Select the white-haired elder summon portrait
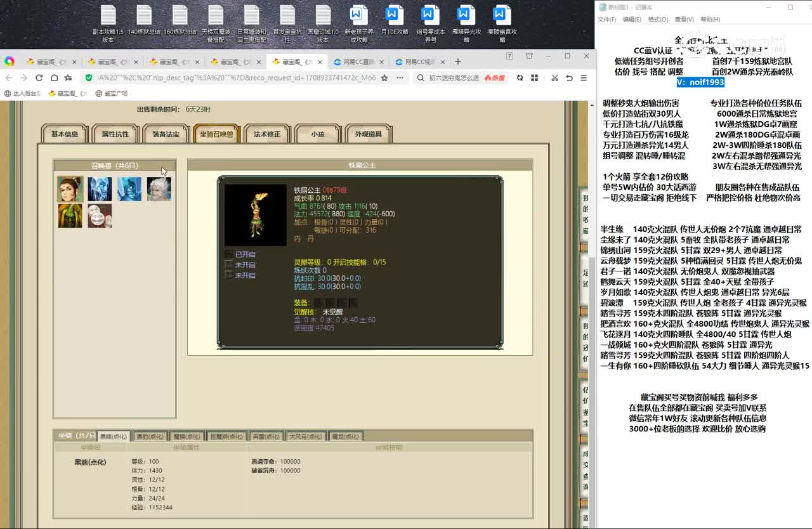The height and width of the screenshot is (529, 812). coord(159,189)
